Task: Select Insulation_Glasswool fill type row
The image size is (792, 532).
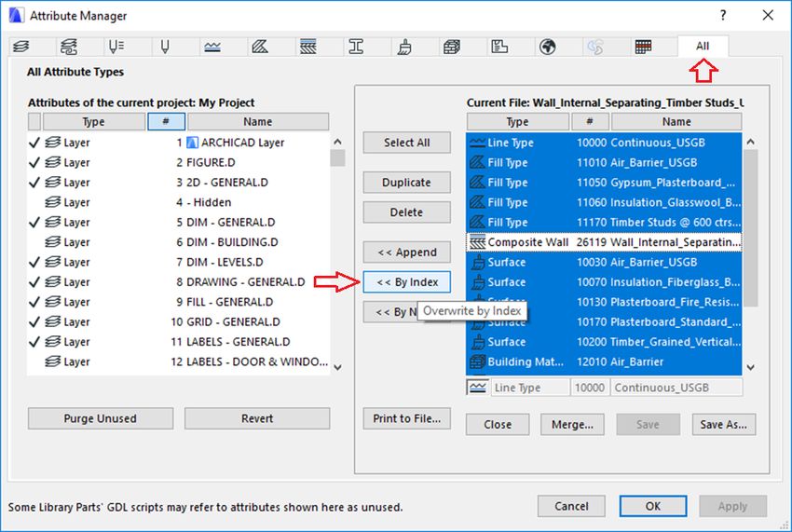Action: [604, 202]
